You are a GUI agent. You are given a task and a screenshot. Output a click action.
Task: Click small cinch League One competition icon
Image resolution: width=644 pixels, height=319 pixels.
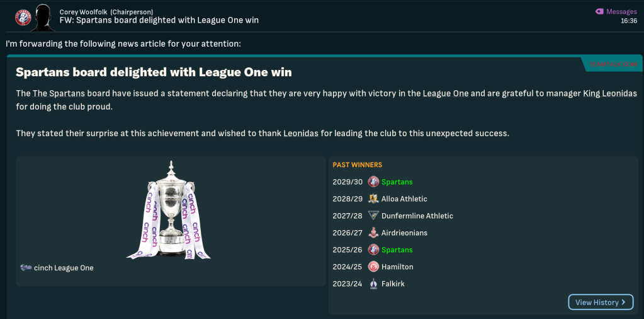[26, 268]
